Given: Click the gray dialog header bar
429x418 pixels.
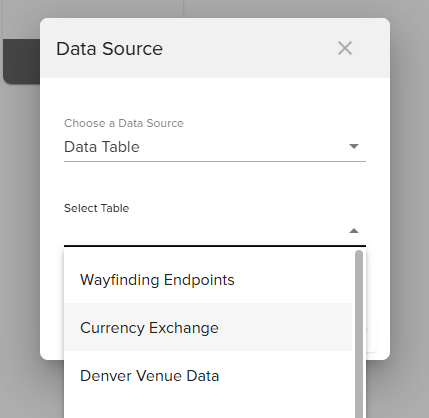Looking at the screenshot, I should coord(215,48).
